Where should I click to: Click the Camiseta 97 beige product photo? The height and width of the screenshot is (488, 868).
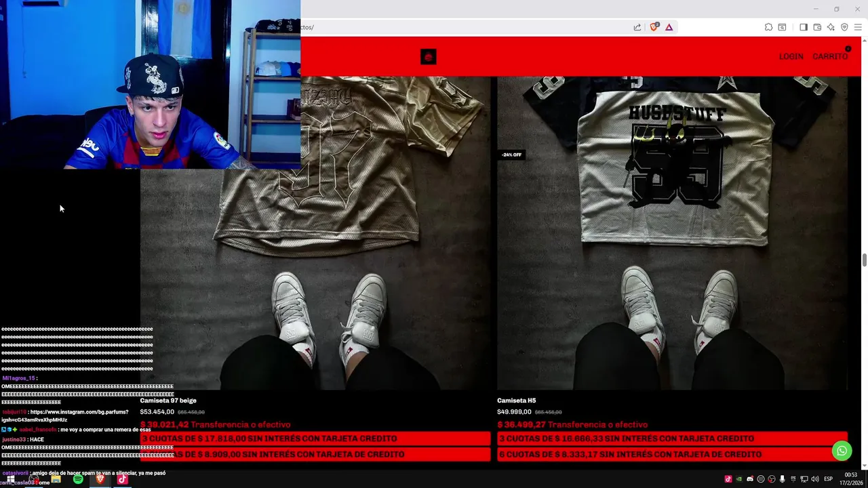coord(315,233)
